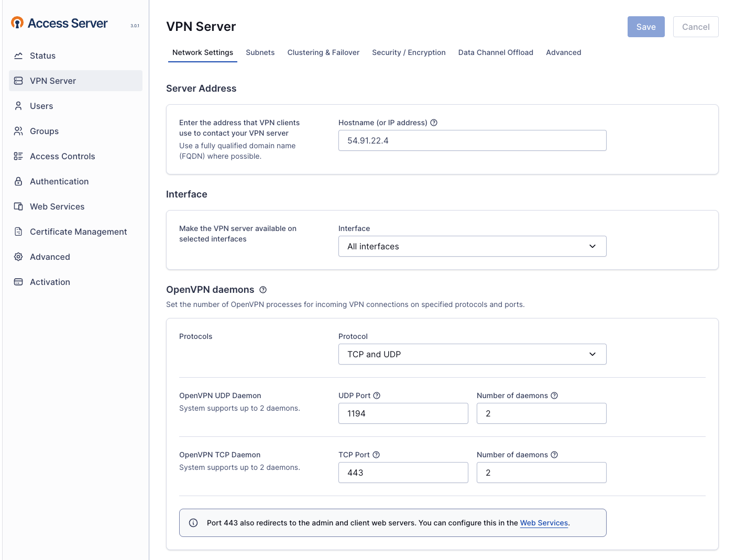Switch to the Subnets tab
Viewport: 735px width, 560px height.
coord(260,52)
